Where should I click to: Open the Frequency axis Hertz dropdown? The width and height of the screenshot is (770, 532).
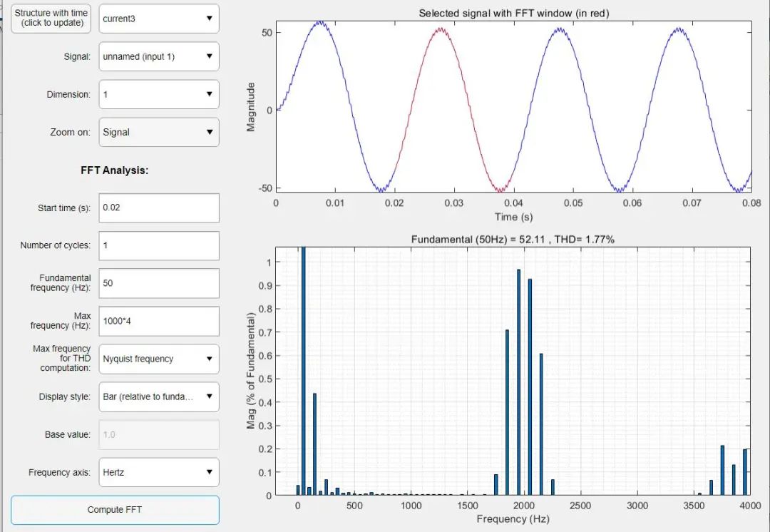pos(158,473)
